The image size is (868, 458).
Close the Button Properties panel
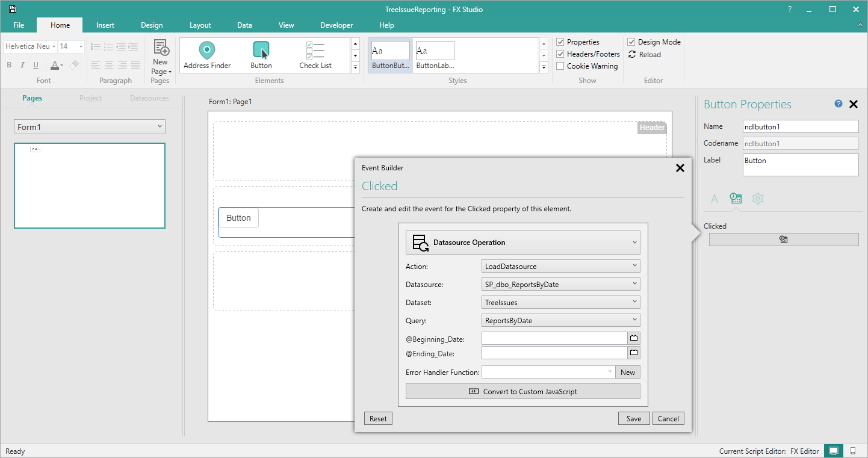[x=853, y=104]
